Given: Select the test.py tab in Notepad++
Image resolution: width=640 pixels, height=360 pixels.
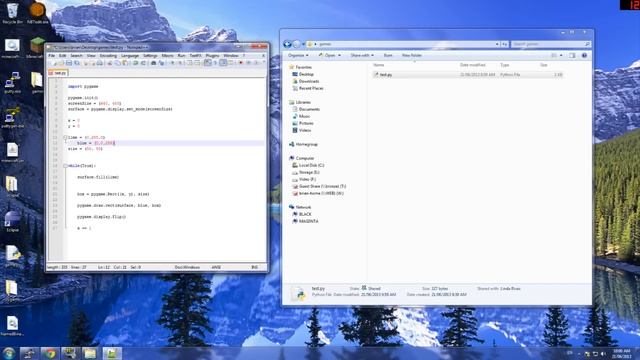Looking at the screenshot, I should 58,73.
